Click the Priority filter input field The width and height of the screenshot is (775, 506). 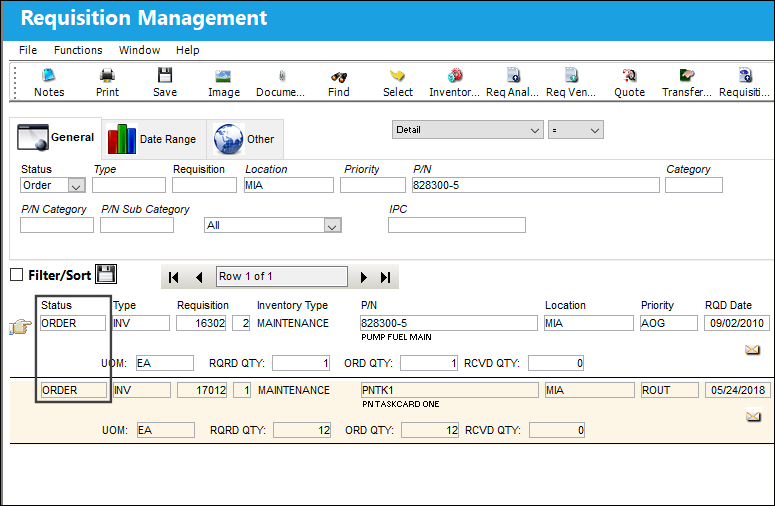point(373,185)
